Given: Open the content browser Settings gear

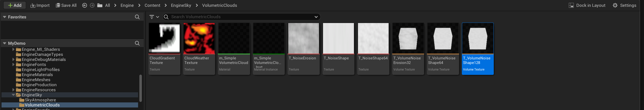Looking at the screenshot, I should tap(615, 5).
